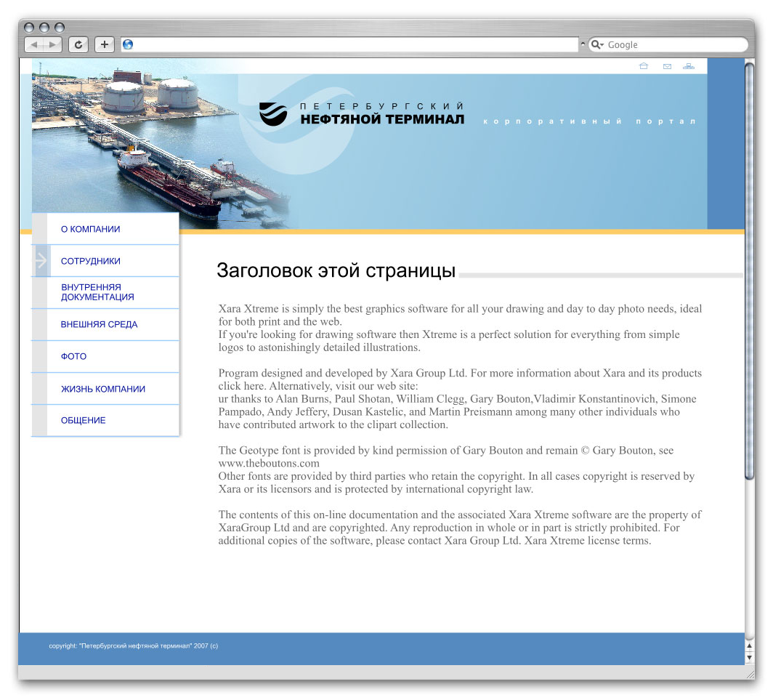Open the О КОМПАНИИ menu item

(x=105, y=229)
